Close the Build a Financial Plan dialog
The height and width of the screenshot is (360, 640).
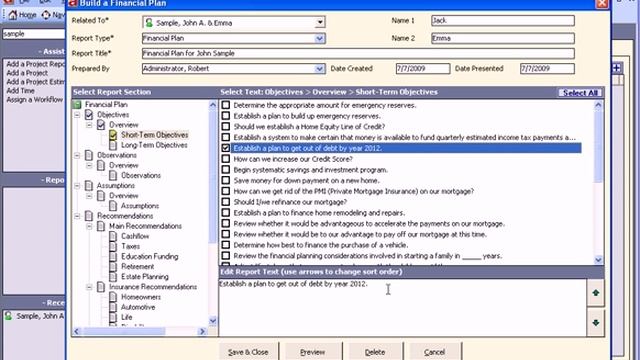point(602,4)
